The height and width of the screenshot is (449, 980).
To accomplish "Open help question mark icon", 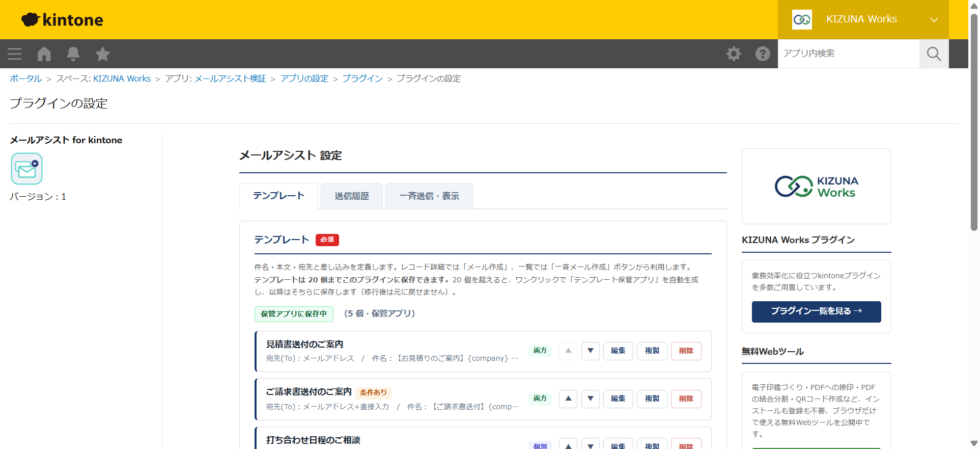I will 763,54.
